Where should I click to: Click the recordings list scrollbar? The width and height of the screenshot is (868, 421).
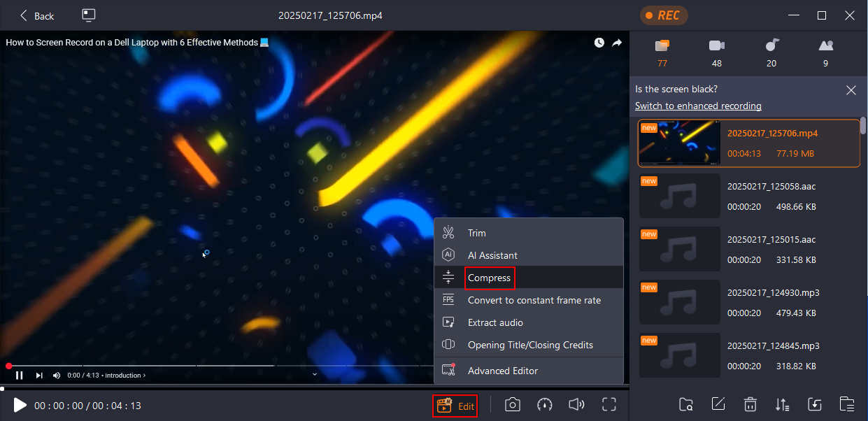pyautogui.click(x=863, y=126)
